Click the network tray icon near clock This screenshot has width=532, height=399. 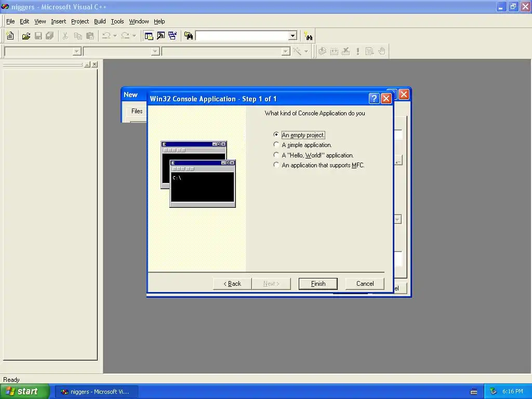pos(493,392)
